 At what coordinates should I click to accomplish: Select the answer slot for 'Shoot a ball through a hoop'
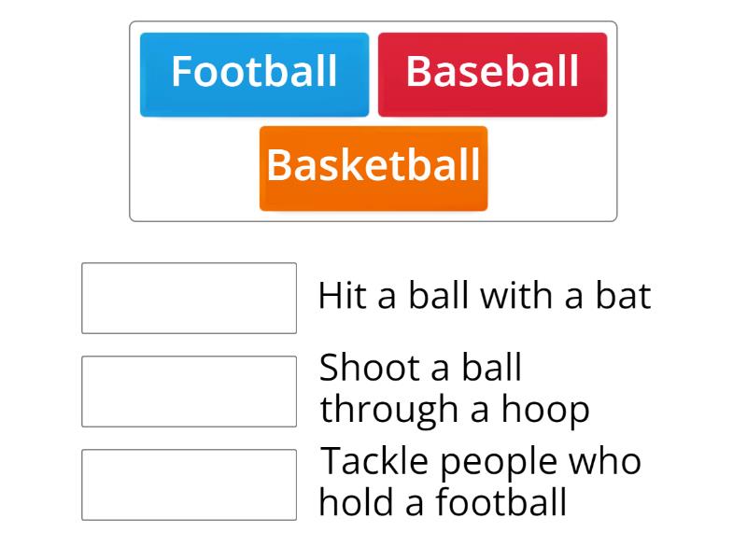click(189, 391)
